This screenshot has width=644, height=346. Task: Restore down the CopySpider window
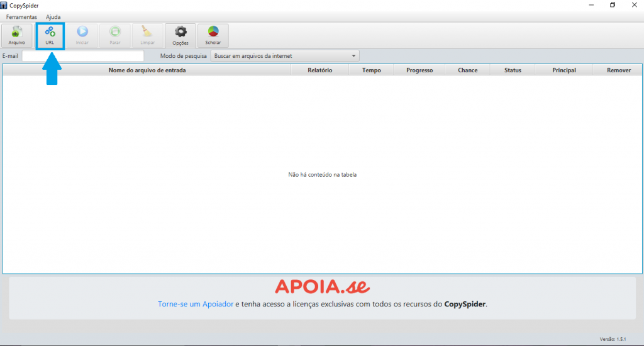(x=613, y=5)
